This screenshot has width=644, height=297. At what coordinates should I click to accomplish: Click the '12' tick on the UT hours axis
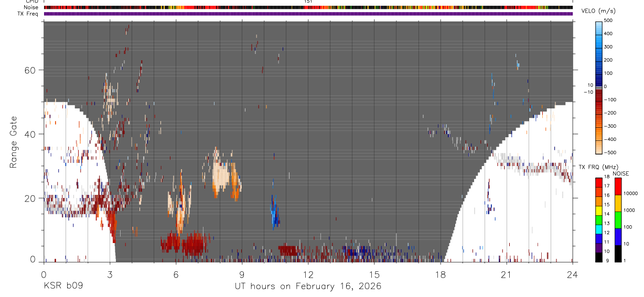point(308,274)
